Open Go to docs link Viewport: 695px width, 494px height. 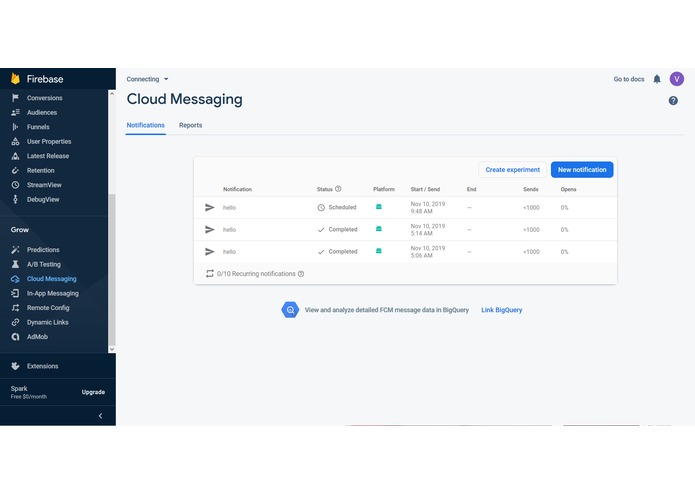629,79
